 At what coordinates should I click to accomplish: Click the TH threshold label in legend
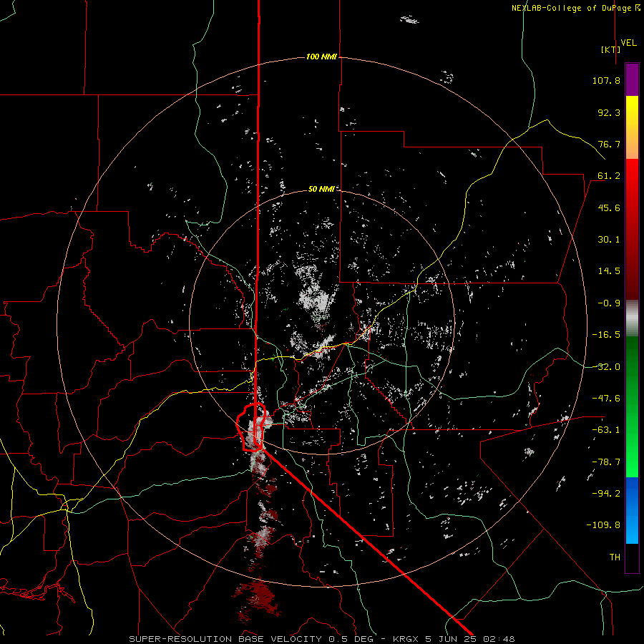[x=615, y=557]
